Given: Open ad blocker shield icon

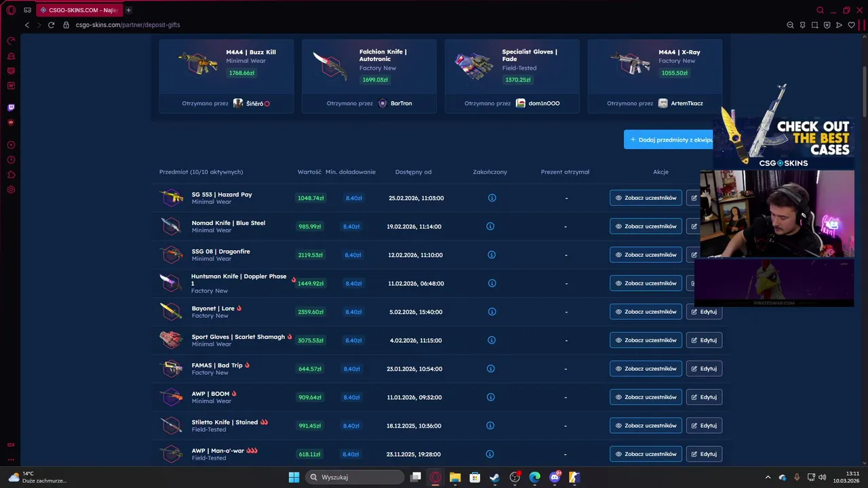Looking at the screenshot, I should (x=827, y=25).
